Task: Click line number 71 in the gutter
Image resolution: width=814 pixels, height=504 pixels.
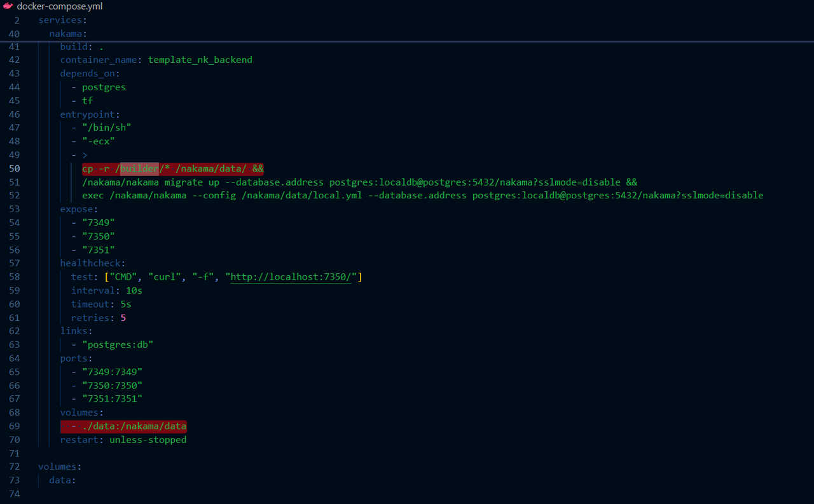Action: [14, 454]
